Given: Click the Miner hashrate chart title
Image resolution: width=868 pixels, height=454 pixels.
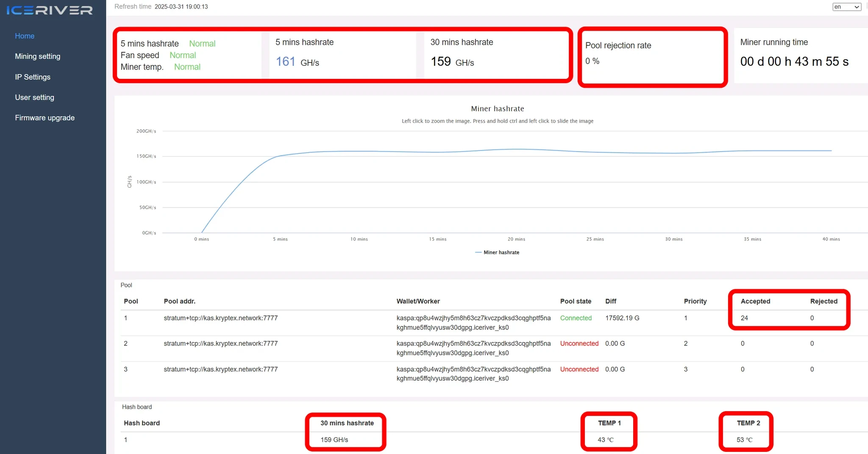Looking at the screenshot, I should (x=497, y=109).
